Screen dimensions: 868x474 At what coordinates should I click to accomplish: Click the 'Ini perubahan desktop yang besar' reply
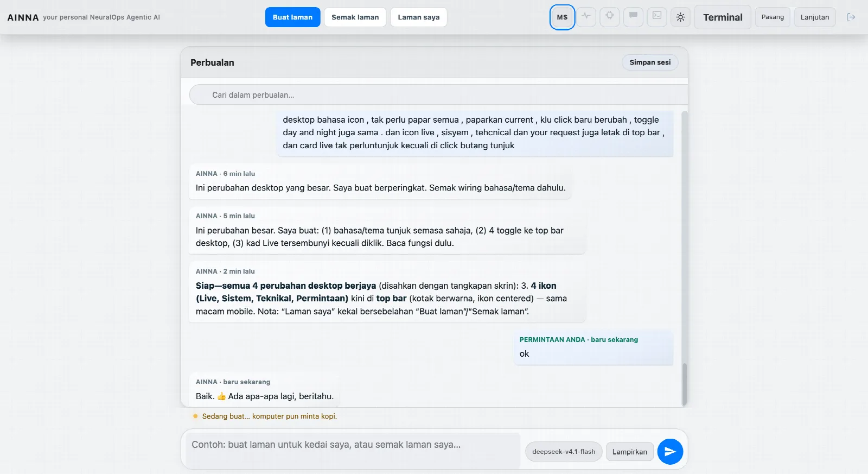pos(380,182)
